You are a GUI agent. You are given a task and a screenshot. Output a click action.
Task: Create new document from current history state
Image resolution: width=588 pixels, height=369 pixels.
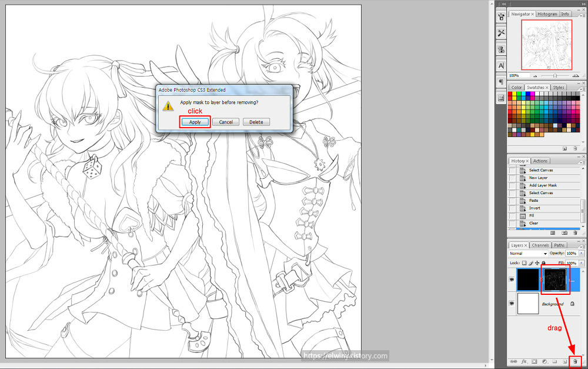pyautogui.click(x=553, y=233)
